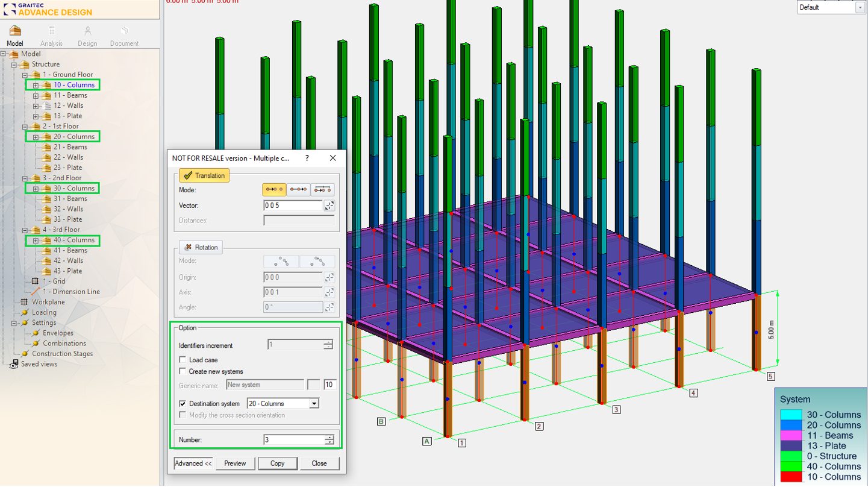Viewport: 868px width, 487px height.
Task: Switch to the Document mode tab
Action: click(124, 36)
